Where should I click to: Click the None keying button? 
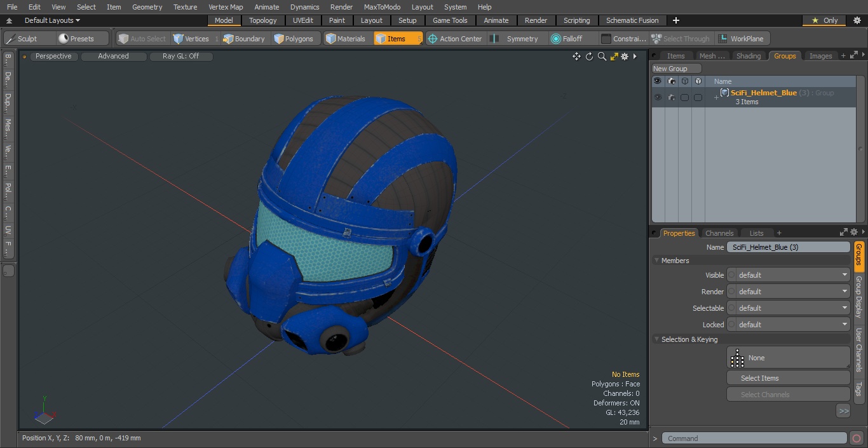(x=789, y=358)
